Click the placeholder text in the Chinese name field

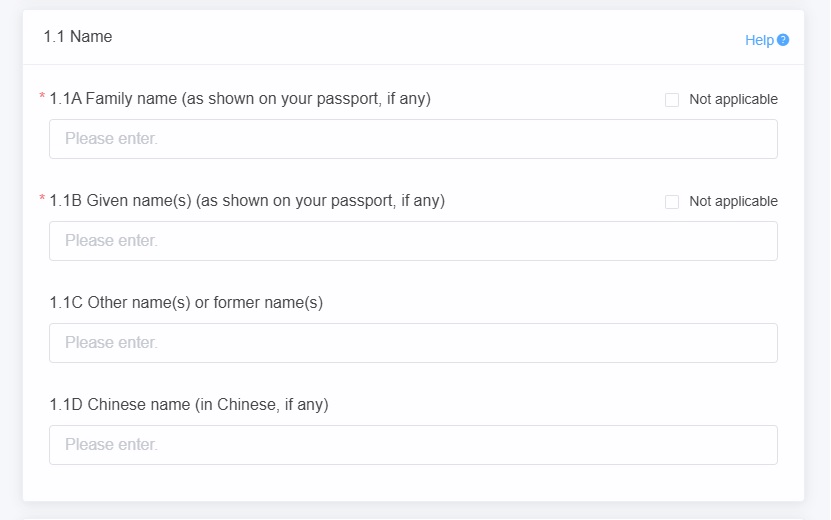point(111,444)
